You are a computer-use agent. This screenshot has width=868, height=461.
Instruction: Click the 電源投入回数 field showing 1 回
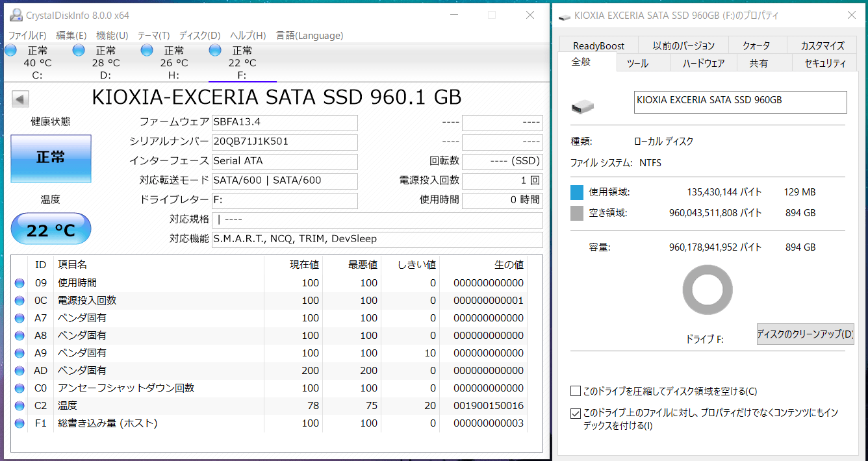tap(502, 181)
